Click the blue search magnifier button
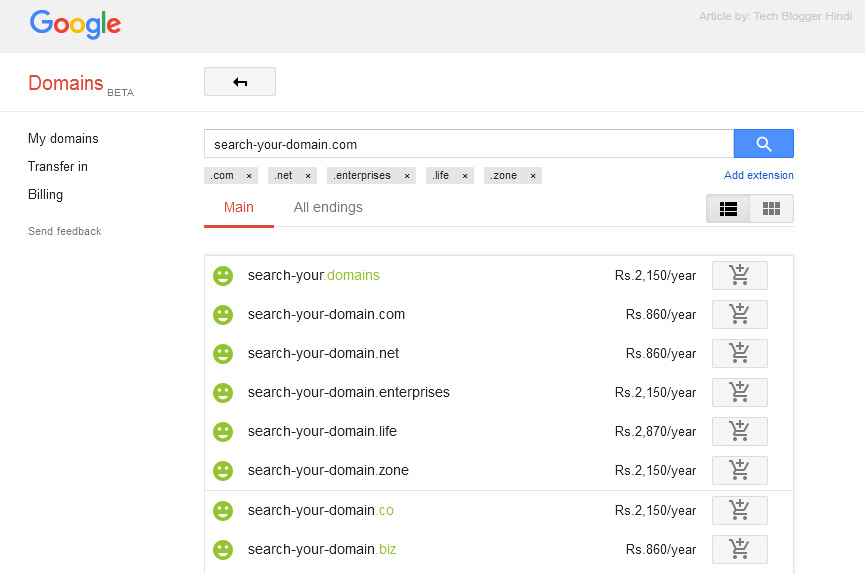The height and width of the screenshot is (574, 865). 763,144
